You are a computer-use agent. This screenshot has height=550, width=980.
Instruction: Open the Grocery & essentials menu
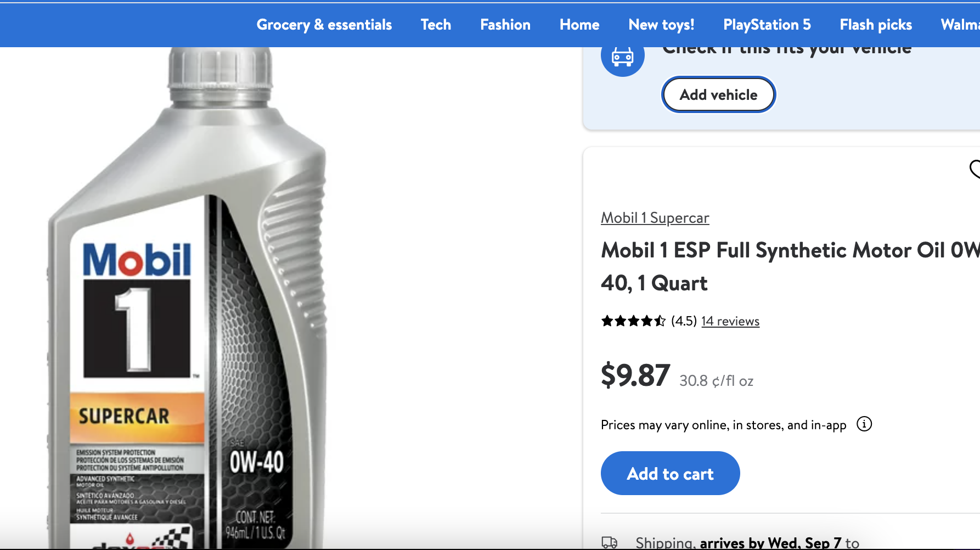point(324,25)
